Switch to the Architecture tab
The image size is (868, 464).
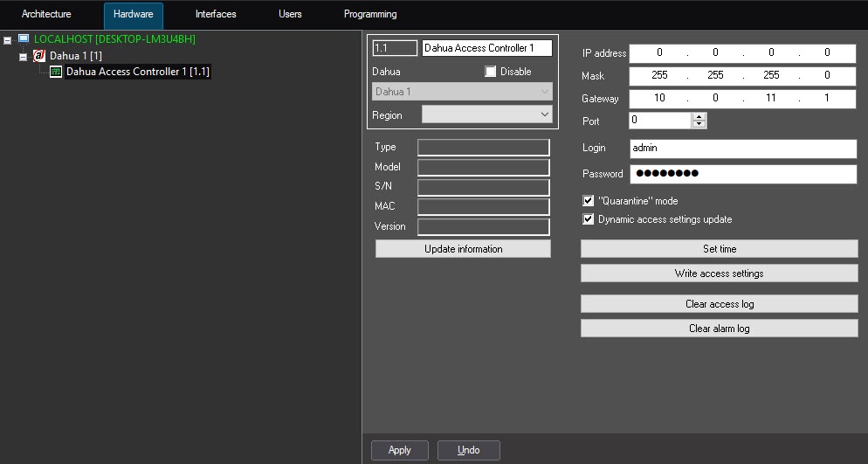[x=46, y=15]
